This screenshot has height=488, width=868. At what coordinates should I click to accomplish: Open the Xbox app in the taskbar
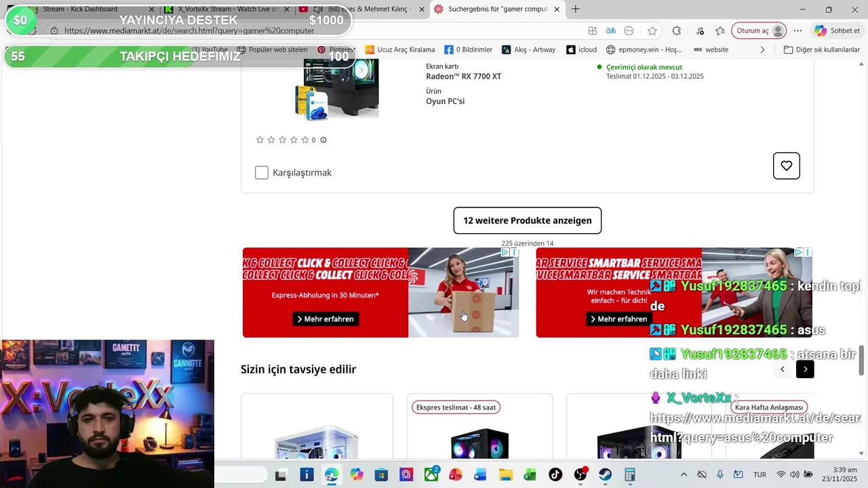pyautogui.click(x=431, y=474)
